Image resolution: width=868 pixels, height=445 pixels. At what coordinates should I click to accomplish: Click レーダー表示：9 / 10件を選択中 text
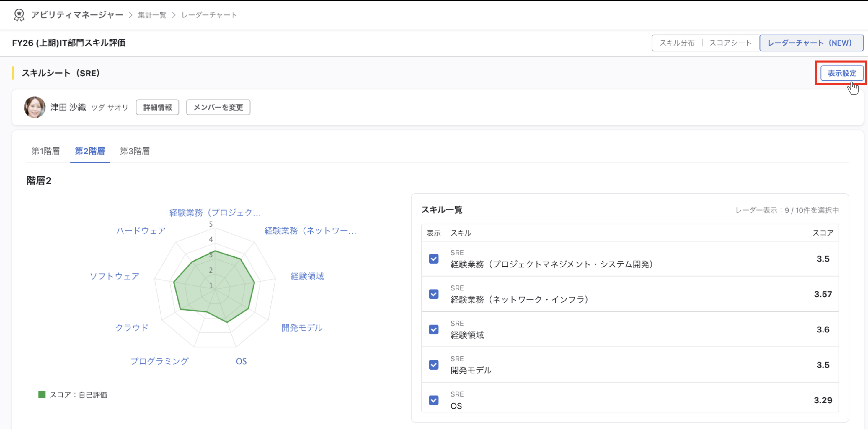787,210
